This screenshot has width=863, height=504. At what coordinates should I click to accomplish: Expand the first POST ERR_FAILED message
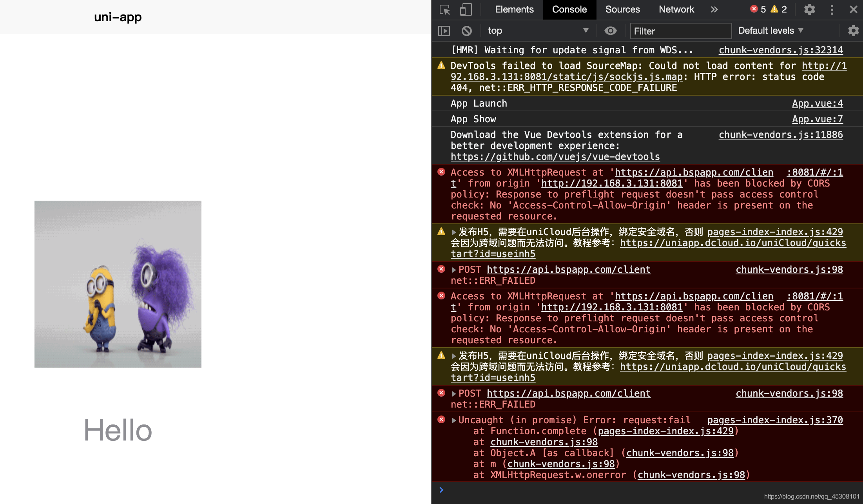coord(454,269)
